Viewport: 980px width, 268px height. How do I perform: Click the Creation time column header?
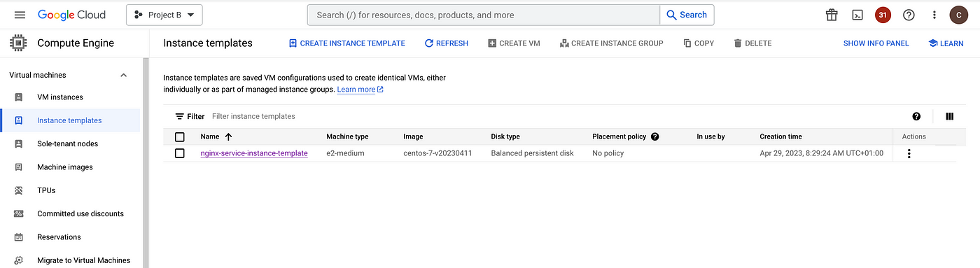(780, 136)
